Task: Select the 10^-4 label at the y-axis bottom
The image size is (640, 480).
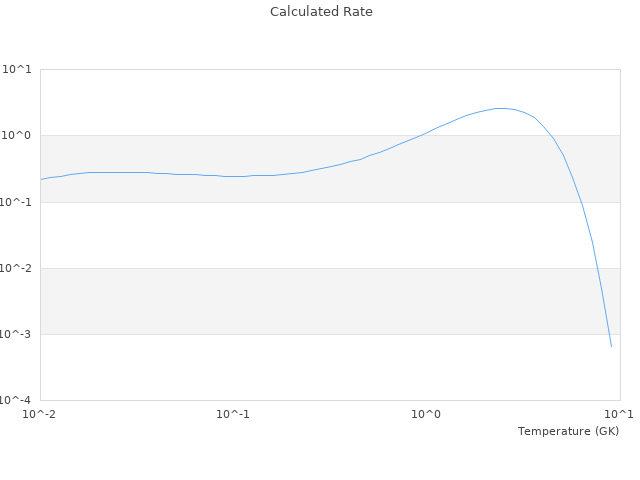Action: [x=16, y=400]
